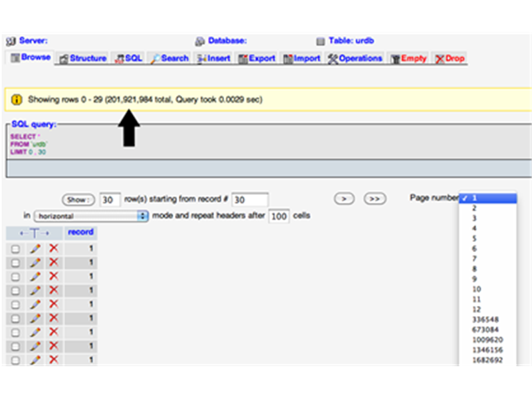
Task: Tick the checkbox on the third row
Action: point(17,276)
